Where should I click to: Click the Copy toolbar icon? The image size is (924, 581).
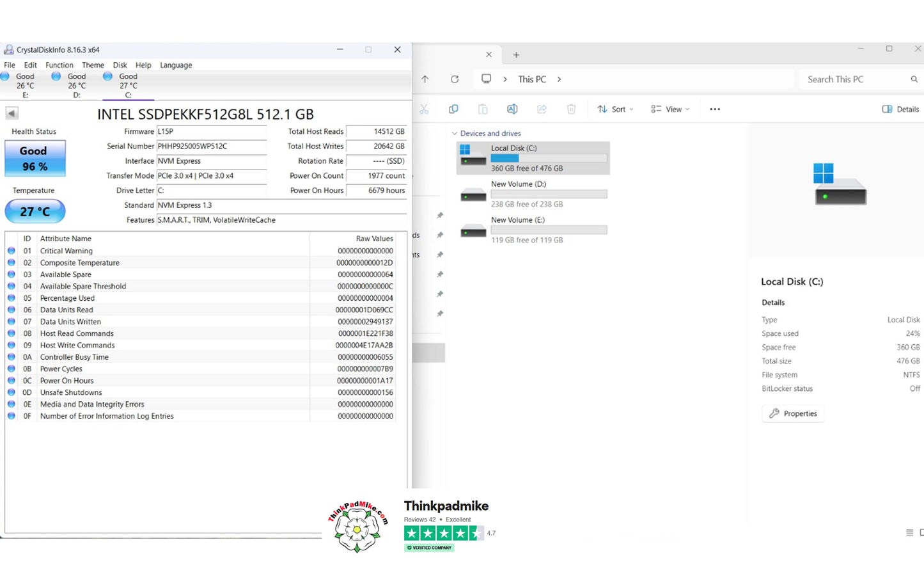[x=453, y=109]
